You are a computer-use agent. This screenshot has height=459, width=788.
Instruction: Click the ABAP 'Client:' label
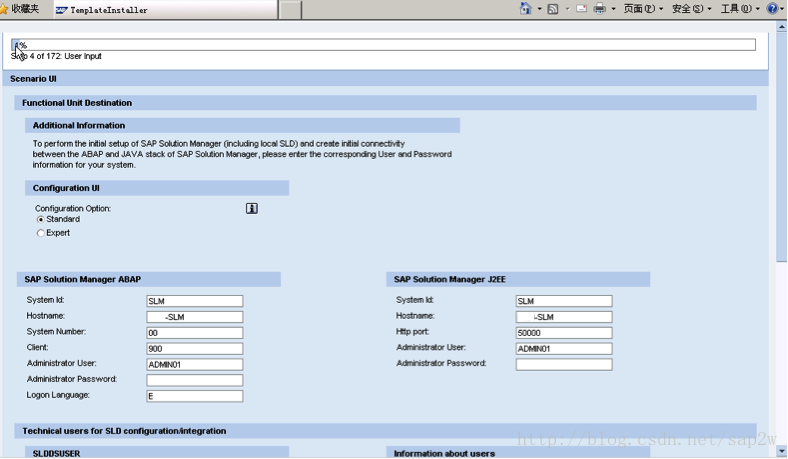[x=38, y=347]
